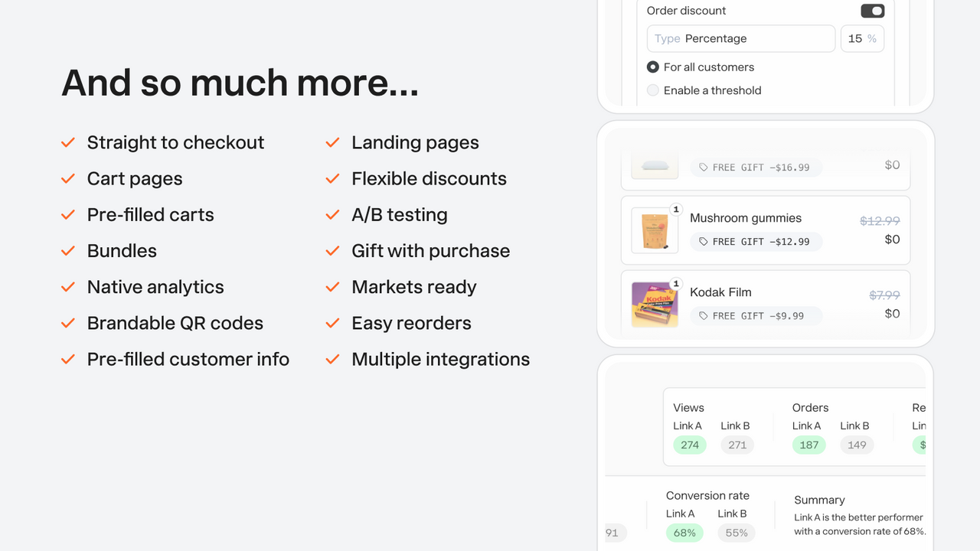Toggle the Order discount switch
980x551 pixels.
click(x=873, y=11)
